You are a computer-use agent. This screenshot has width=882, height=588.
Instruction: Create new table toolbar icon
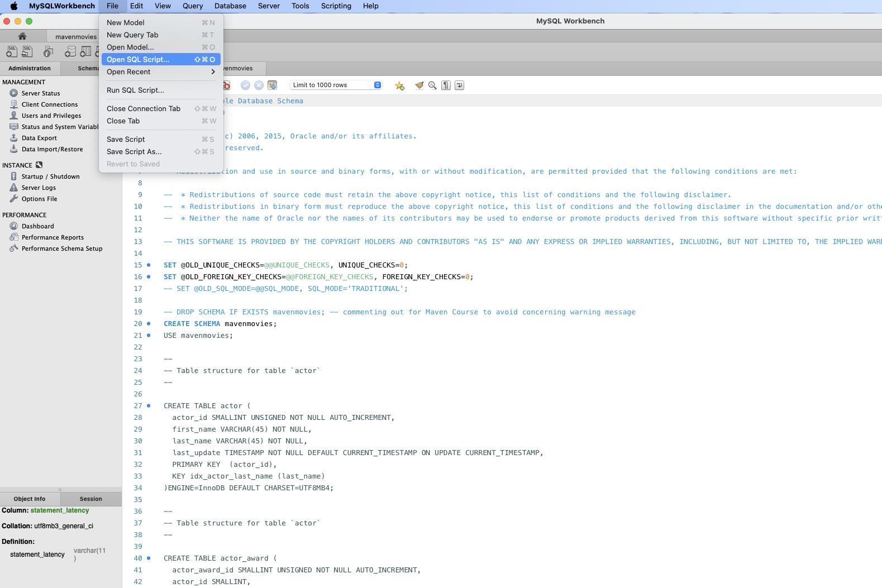click(x=85, y=51)
